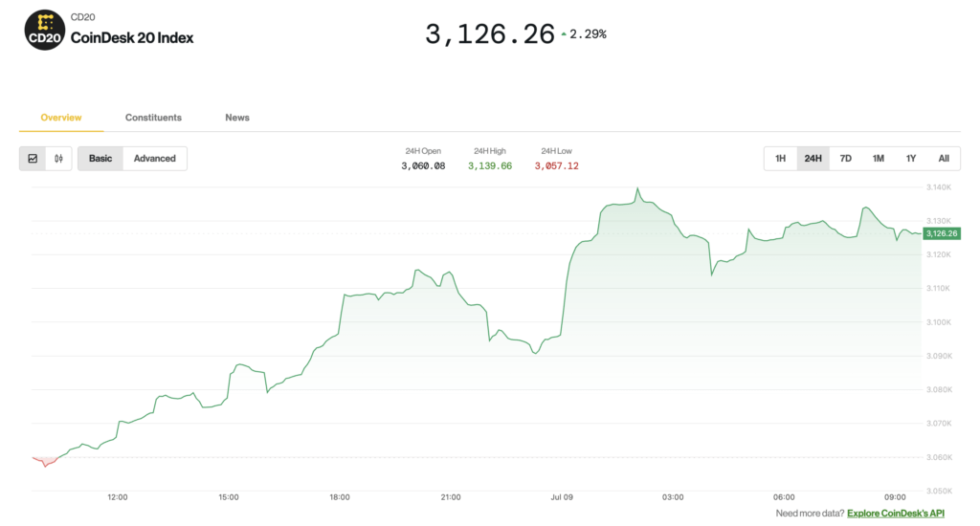This screenshot has height=526, width=980.
Task: Click the 18:00 time axis label
Action: [340, 497]
